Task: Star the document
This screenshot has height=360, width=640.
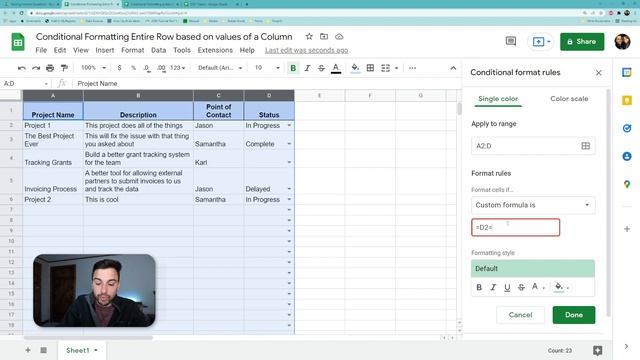Action: [309, 37]
